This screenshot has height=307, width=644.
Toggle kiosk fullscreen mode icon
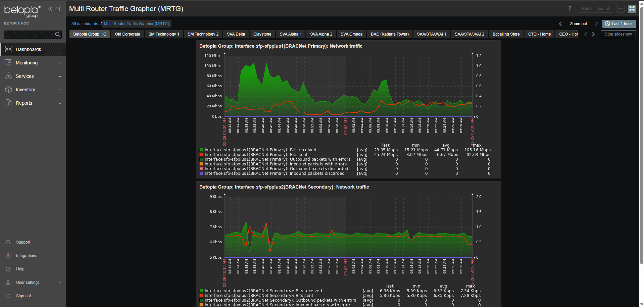pos(632,9)
